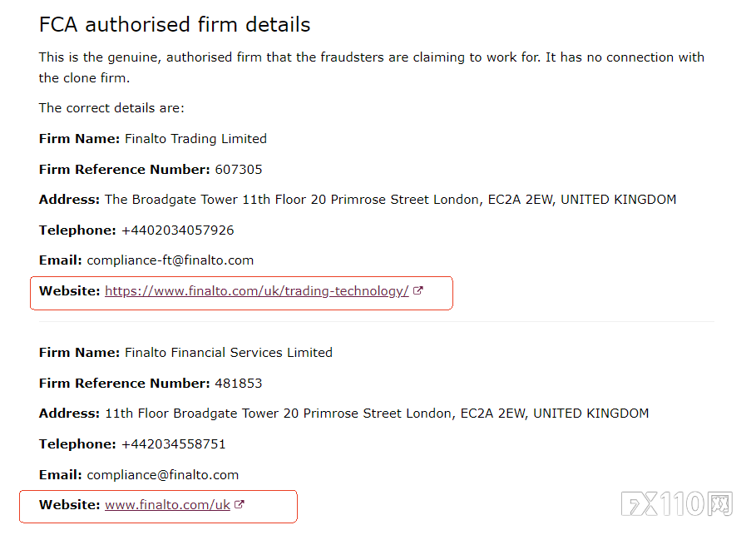Screen dimensions: 756x535
Task: Click the genuine authorised firm description paragraph
Action: coord(371,67)
